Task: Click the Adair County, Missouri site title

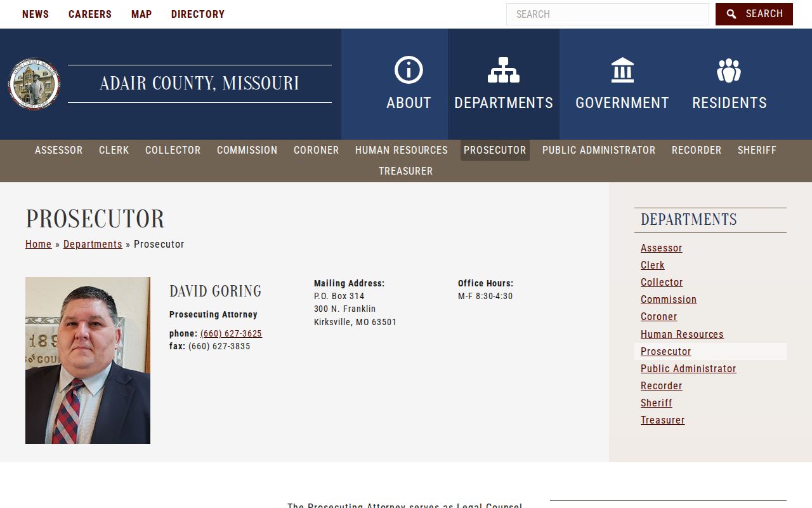Action: click(199, 83)
